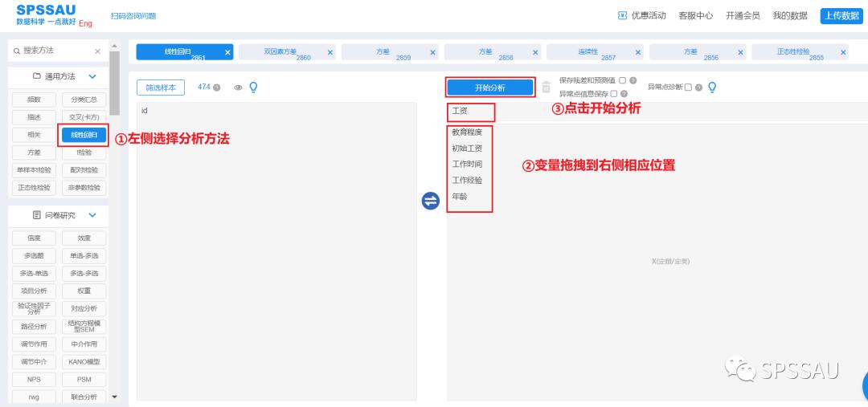Image resolution: width=868 pixels, height=407 pixels.
Task: Toggle 异常点诊断 checkbox
Action: [x=688, y=88]
